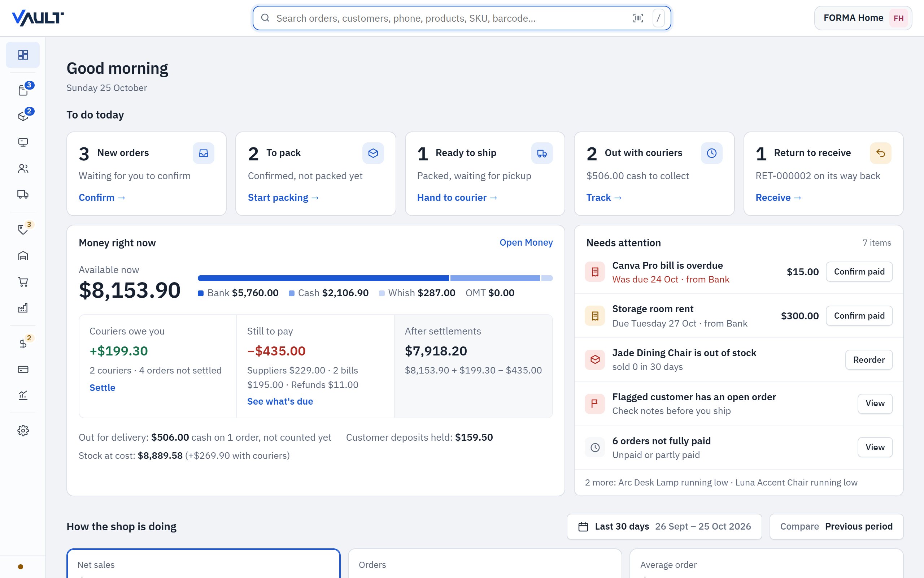Screen dimensions: 924x578
Task: Click the Receive link for return
Action: point(778,198)
